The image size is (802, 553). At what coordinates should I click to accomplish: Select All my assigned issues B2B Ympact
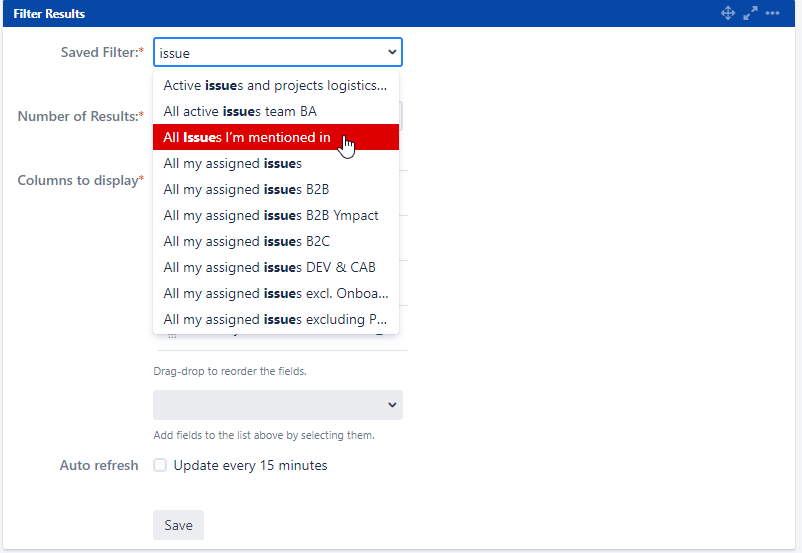pyautogui.click(x=276, y=215)
